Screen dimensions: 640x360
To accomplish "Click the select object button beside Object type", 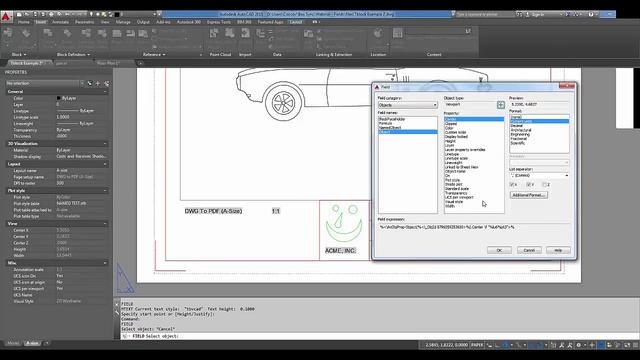I will click(501, 105).
